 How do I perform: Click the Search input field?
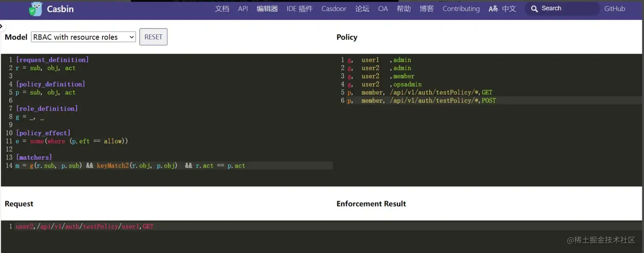(x=562, y=9)
